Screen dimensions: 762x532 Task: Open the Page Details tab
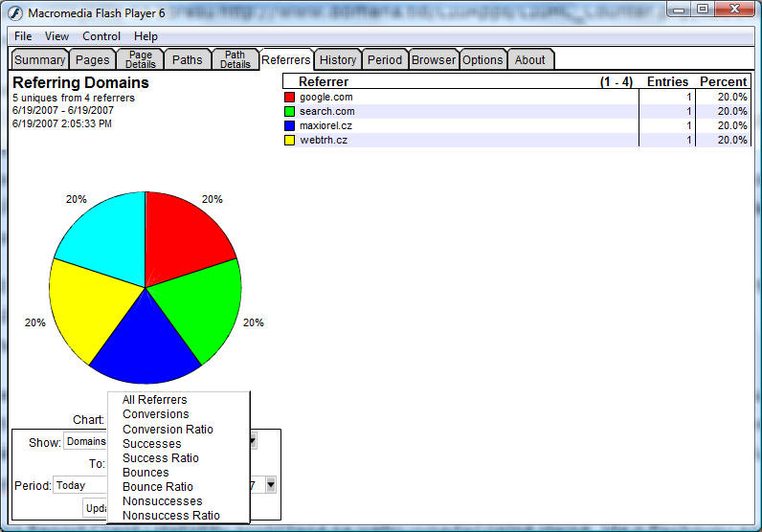coord(141,59)
